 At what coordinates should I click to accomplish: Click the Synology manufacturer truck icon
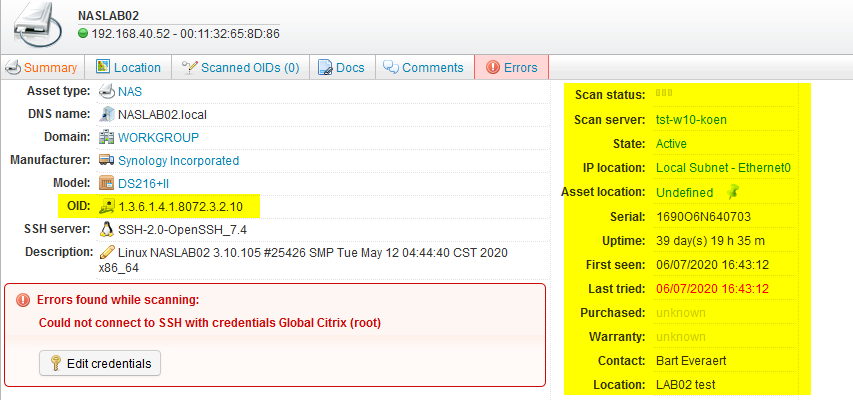point(107,160)
